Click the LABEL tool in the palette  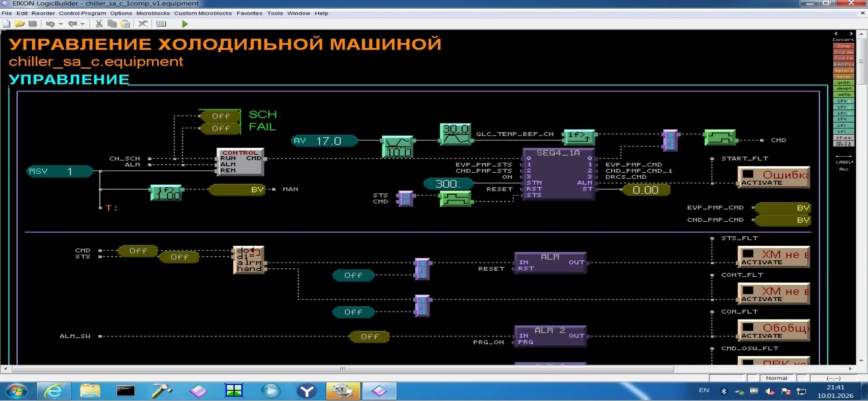844,162
